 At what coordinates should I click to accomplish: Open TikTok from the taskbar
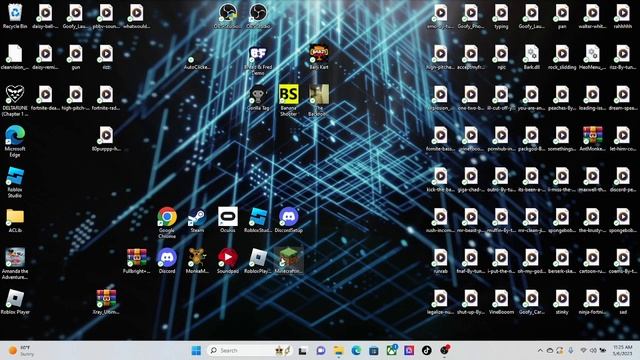tap(427, 351)
